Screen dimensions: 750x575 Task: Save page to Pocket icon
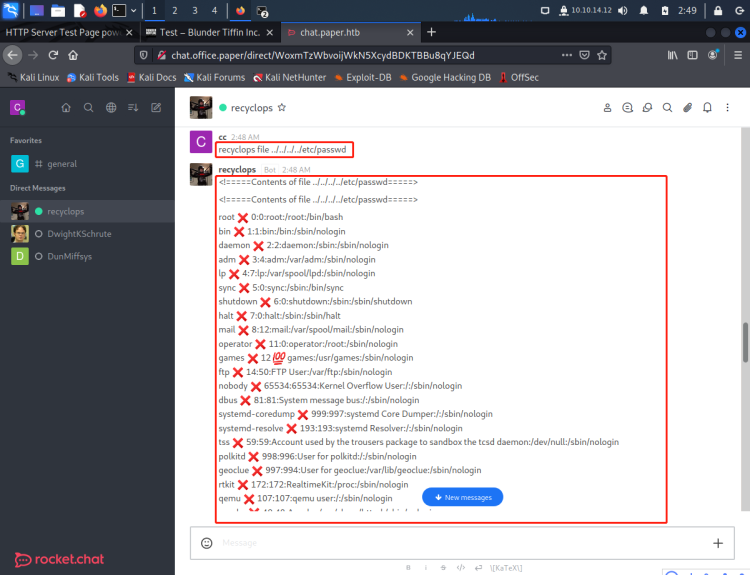pyautogui.click(x=585, y=55)
